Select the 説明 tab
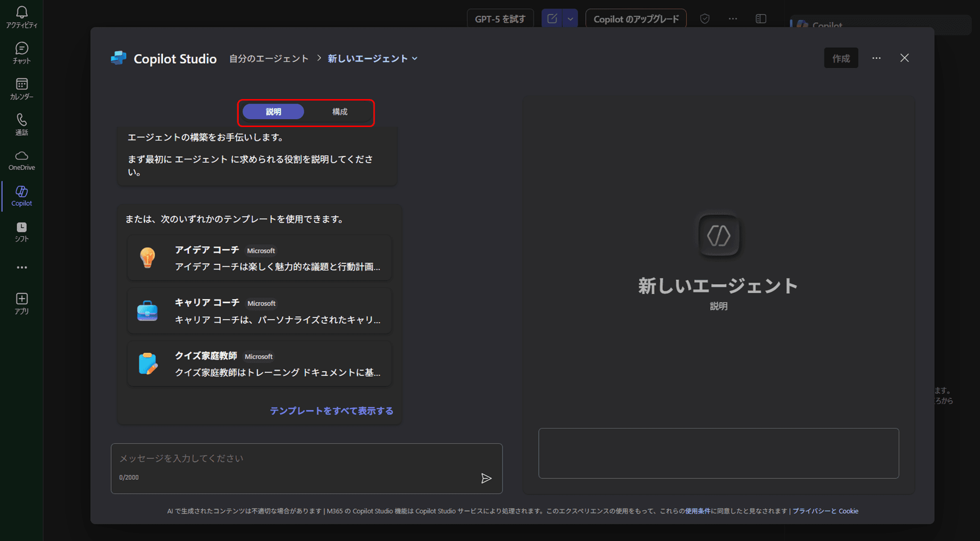980x541 pixels. [273, 111]
